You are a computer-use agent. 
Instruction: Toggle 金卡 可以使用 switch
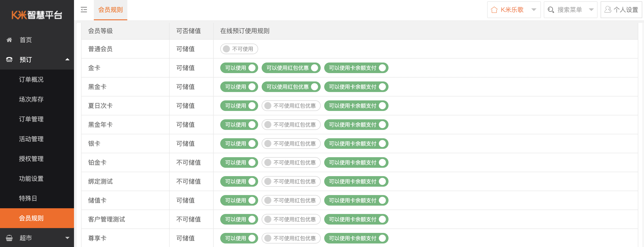coord(239,68)
